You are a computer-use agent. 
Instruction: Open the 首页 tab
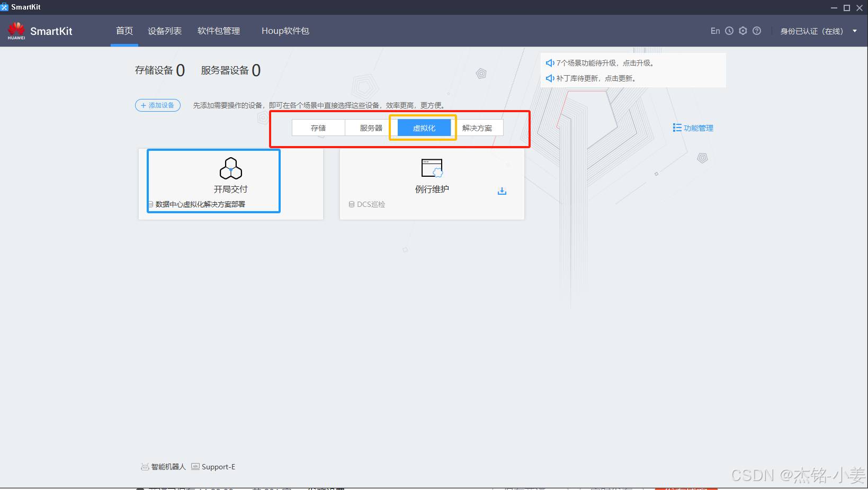pyautogui.click(x=124, y=31)
